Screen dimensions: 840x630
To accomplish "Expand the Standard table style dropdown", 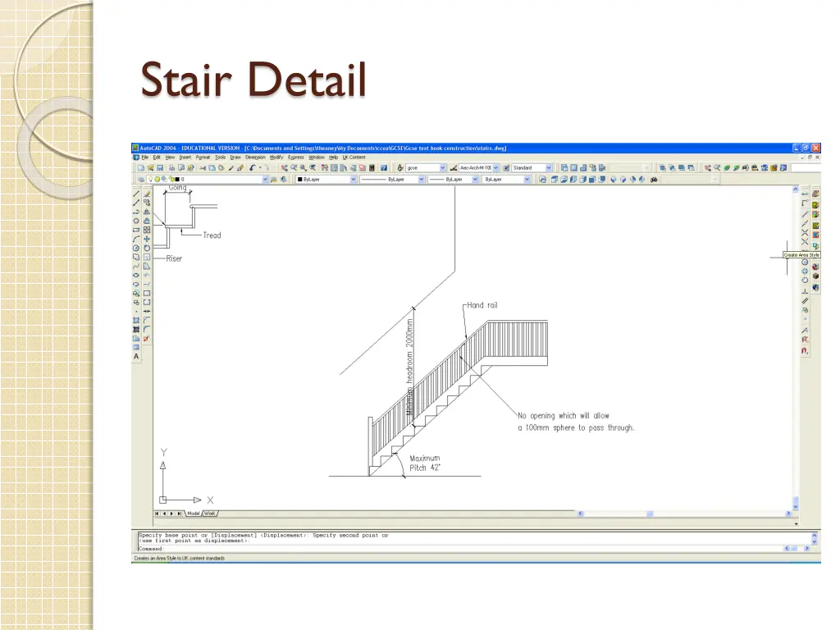I will coord(549,167).
